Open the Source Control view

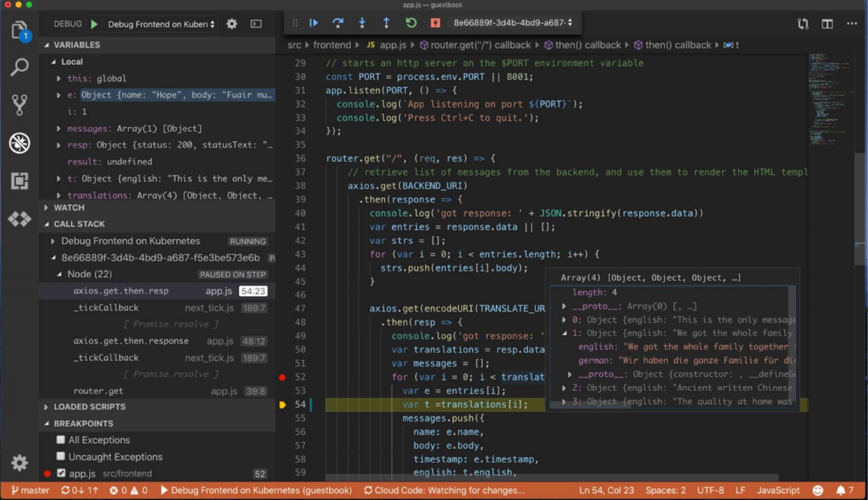click(x=20, y=105)
